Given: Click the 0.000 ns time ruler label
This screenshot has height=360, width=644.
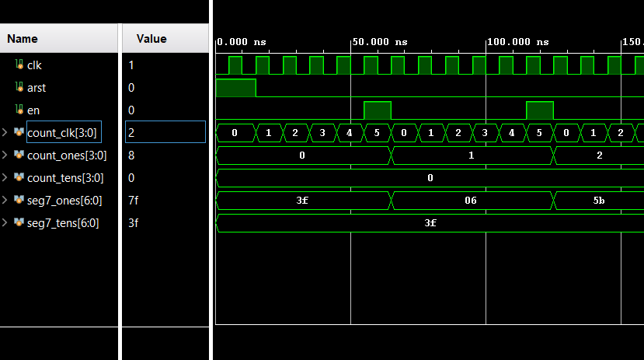Looking at the screenshot, I should tap(241, 42).
